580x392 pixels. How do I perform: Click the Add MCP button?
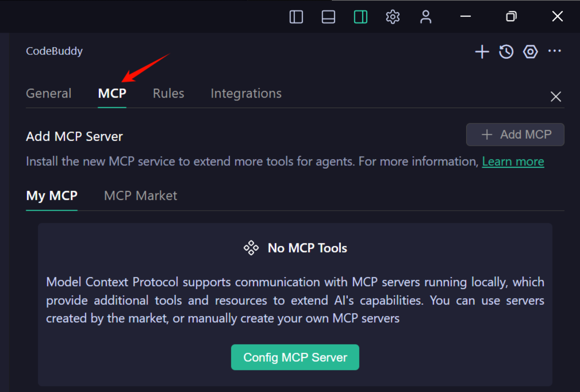515,135
